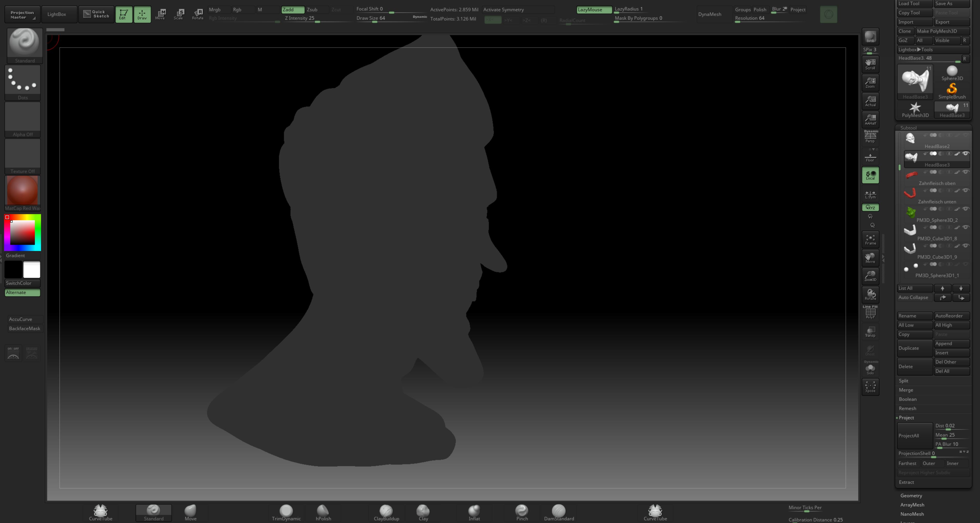
Task: Select the Scale transform tool
Action: (179, 14)
